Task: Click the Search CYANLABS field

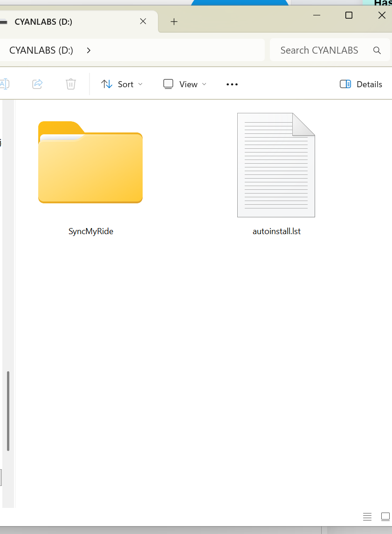Action: pos(319,50)
